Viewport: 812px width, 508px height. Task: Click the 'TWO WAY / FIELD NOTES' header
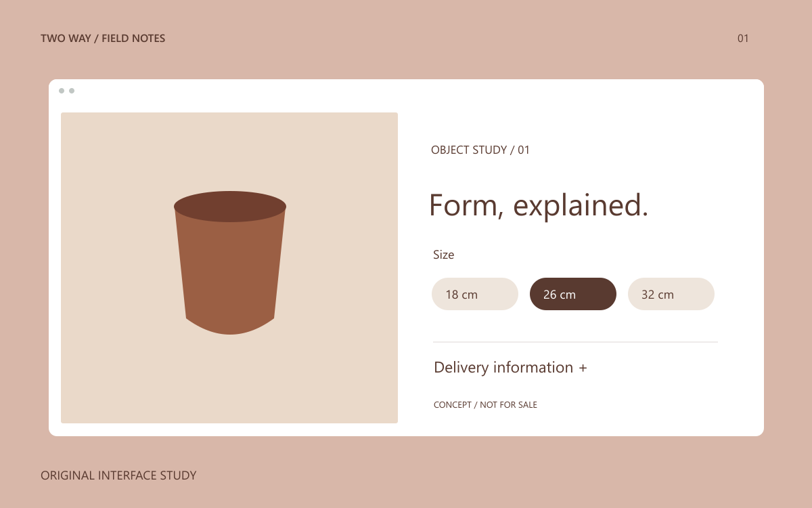click(103, 39)
